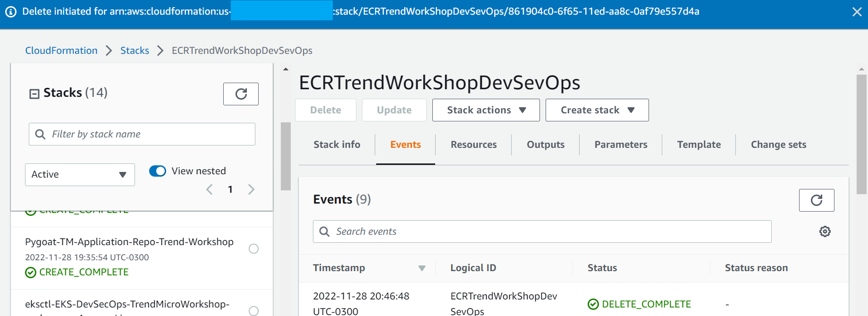Viewport: 868px width, 316px height.
Task: Click the ECRTrendWorkShopDevSevOps logical ID cell
Action: coord(504,304)
